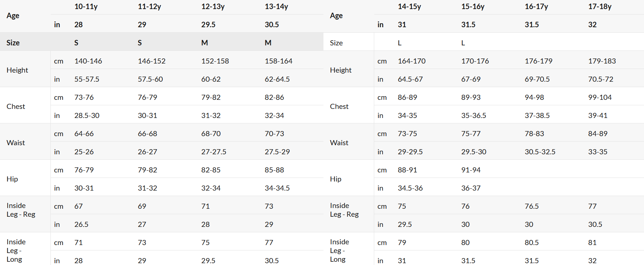Select the 26.5 inside leg inches cell
644x265 pixels.
coord(81,224)
